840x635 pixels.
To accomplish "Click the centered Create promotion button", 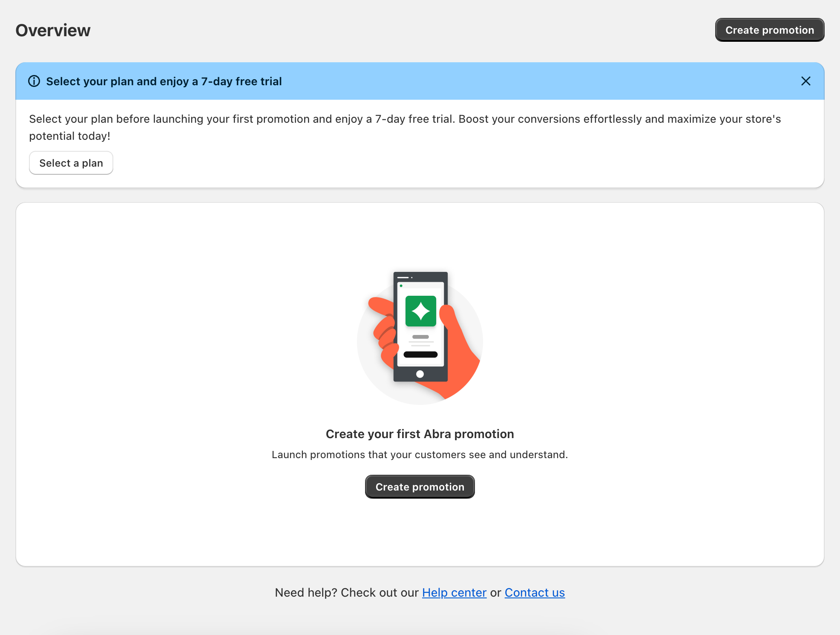I will [420, 487].
